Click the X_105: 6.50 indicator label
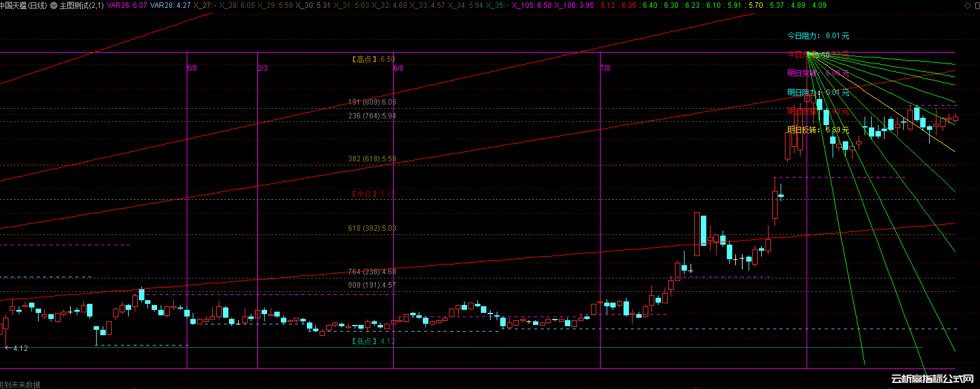The image size is (980, 389). (x=531, y=5)
